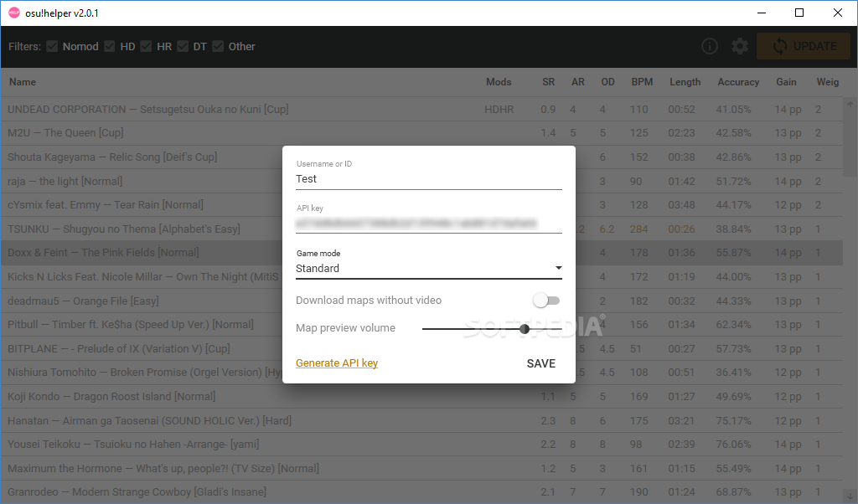Viewport: 858px width, 504px height.
Task: Click the SAVE button
Action: click(x=540, y=363)
